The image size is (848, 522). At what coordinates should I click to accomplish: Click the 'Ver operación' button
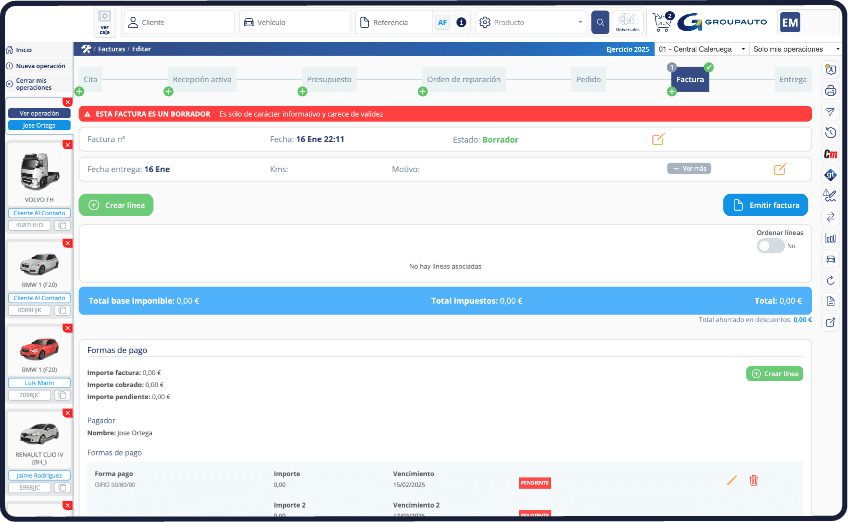pos(39,114)
